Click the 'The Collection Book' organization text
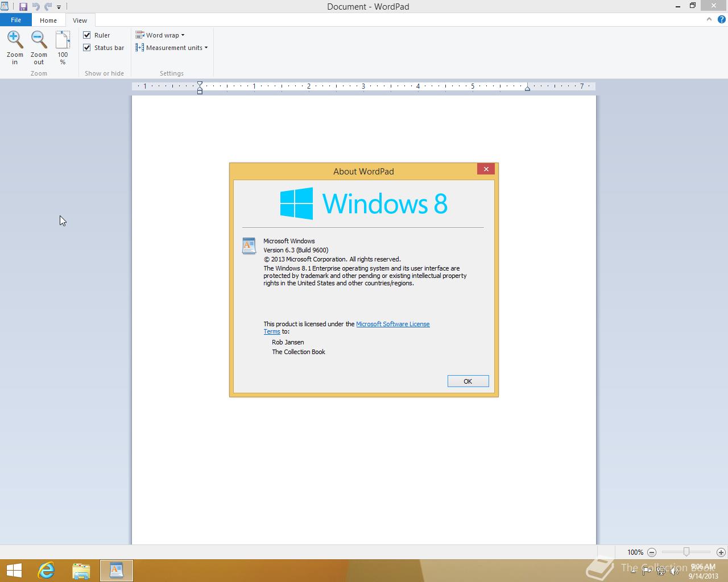 (299, 352)
